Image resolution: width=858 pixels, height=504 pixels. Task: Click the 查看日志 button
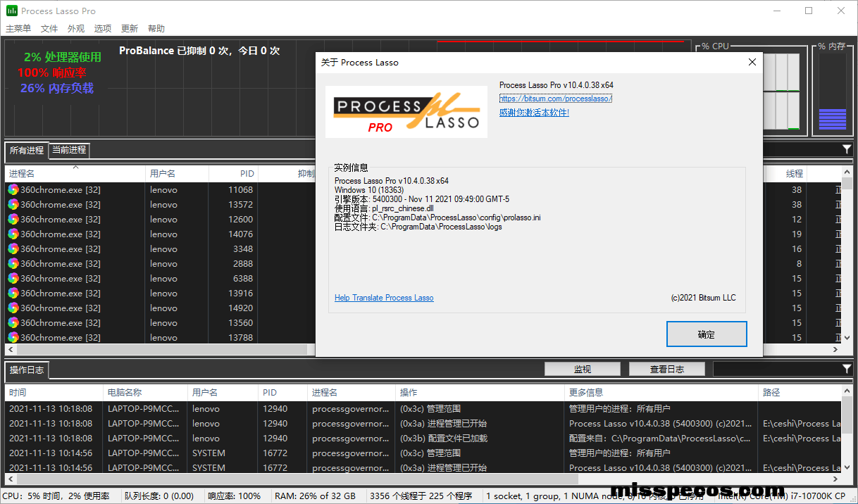coord(666,369)
